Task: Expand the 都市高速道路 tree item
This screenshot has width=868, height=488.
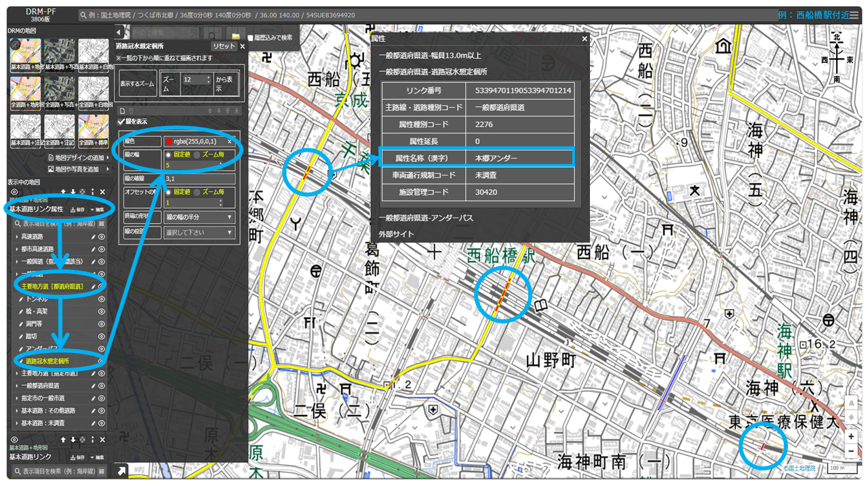Action: click(16, 249)
